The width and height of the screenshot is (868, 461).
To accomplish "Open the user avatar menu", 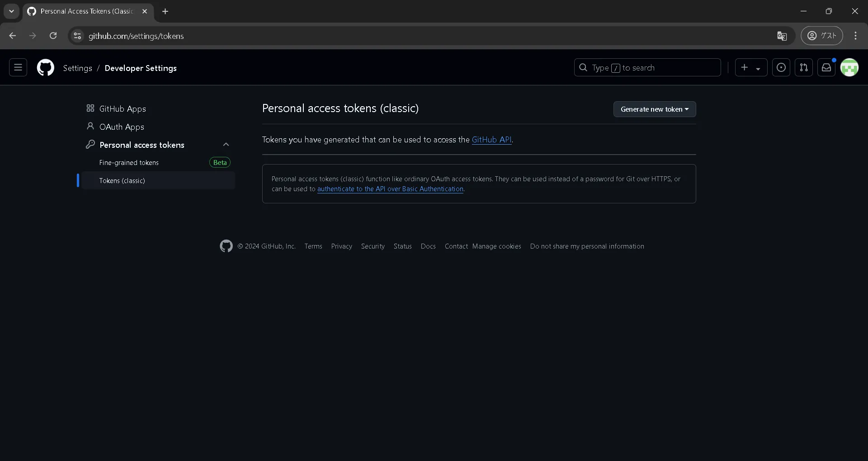I will (x=849, y=68).
